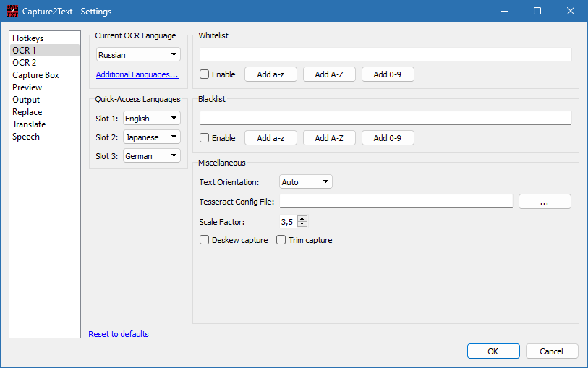Viewport: 588px width, 368px height.
Task: Open Slot 2 language dropdown showing Japanese
Action: pyautogui.click(x=151, y=137)
